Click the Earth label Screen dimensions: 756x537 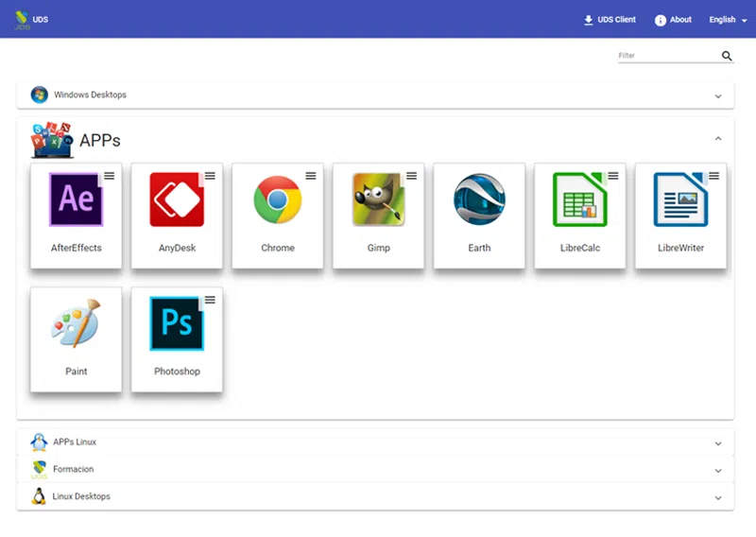point(479,248)
